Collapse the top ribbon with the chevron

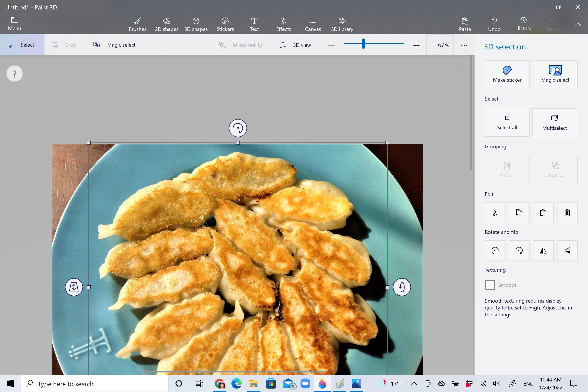[x=577, y=24]
